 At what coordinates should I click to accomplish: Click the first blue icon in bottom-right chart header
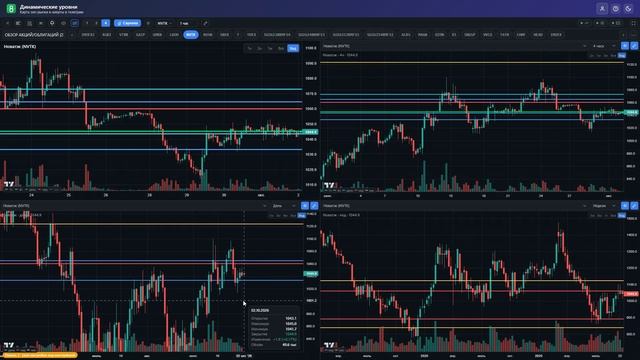click(624, 206)
